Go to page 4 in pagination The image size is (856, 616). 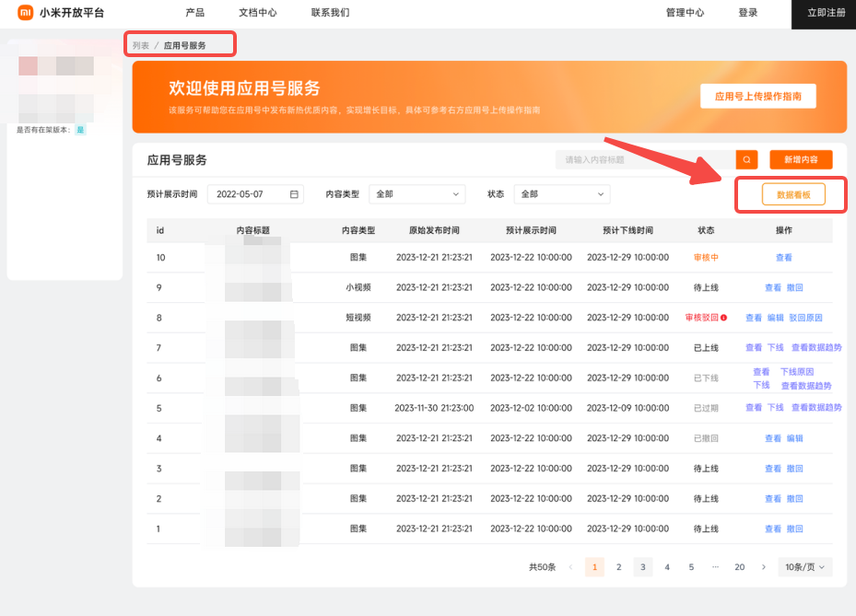[x=667, y=567]
